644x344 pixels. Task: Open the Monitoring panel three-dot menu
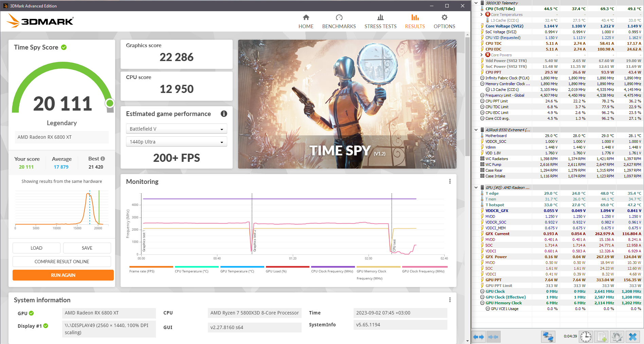pos(450,181)
